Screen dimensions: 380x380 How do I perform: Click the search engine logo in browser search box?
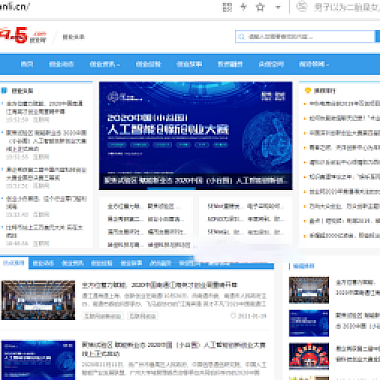[x=302, y=7]
